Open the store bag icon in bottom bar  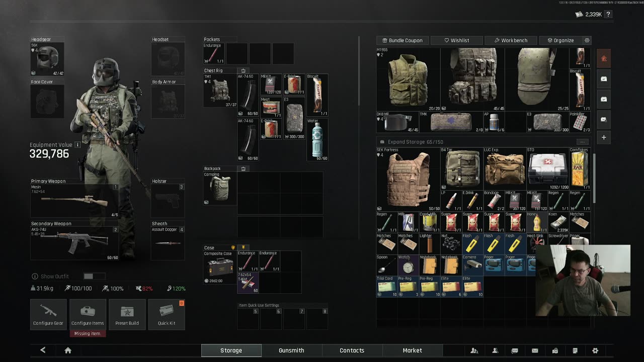coord(555,350)
